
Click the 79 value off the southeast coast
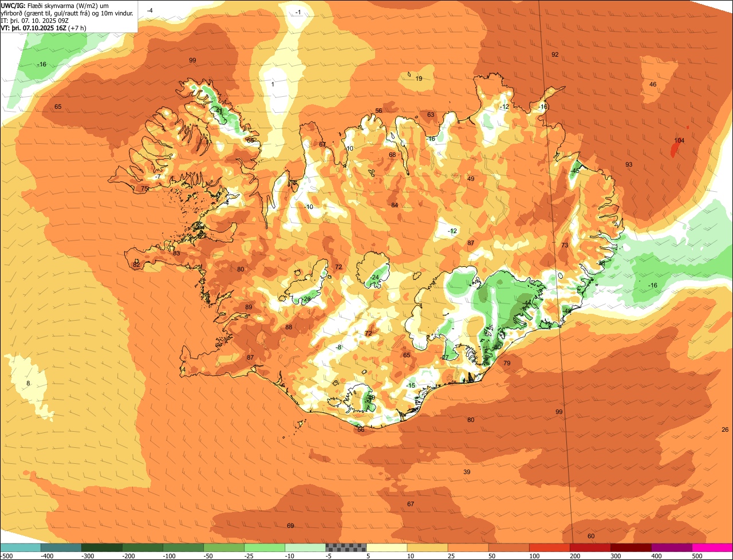[x=507, y=363]
